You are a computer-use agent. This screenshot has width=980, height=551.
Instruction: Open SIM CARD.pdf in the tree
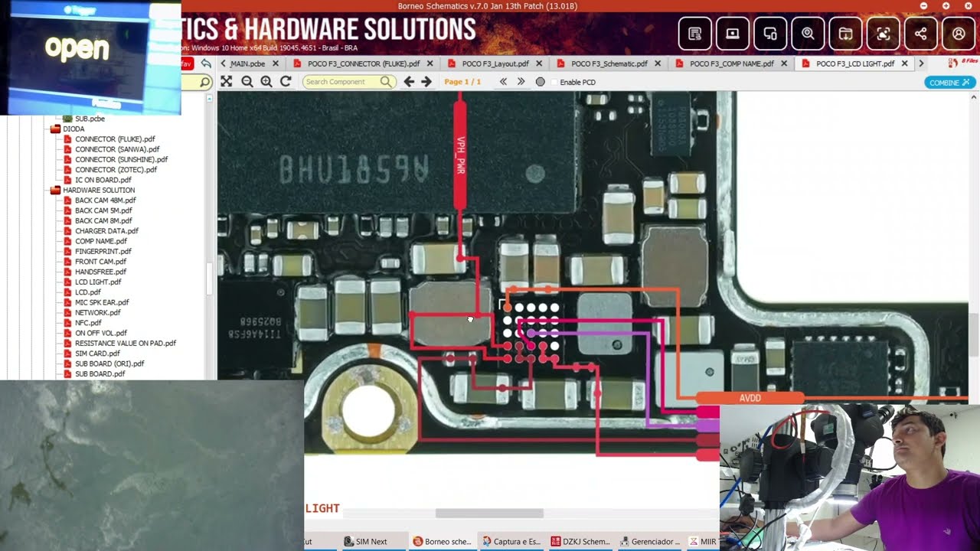pos(97,354)
